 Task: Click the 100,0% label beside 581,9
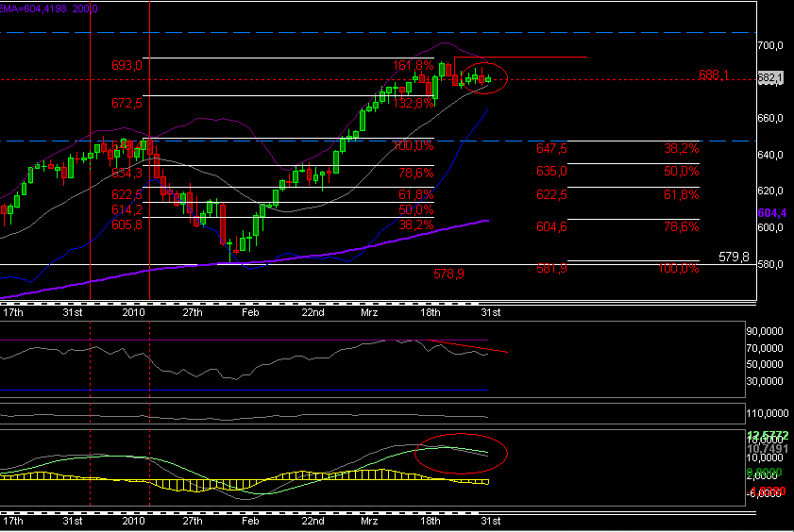679,268
